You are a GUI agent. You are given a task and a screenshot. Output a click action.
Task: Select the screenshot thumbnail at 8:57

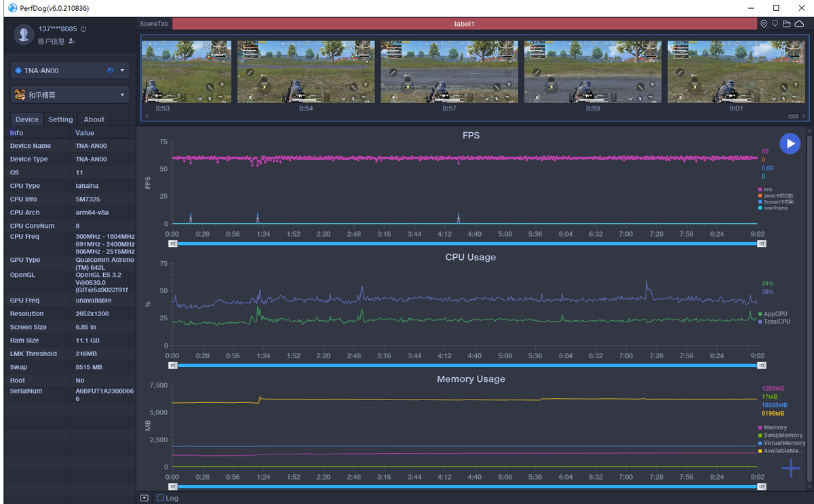click(x=449, y=72)
